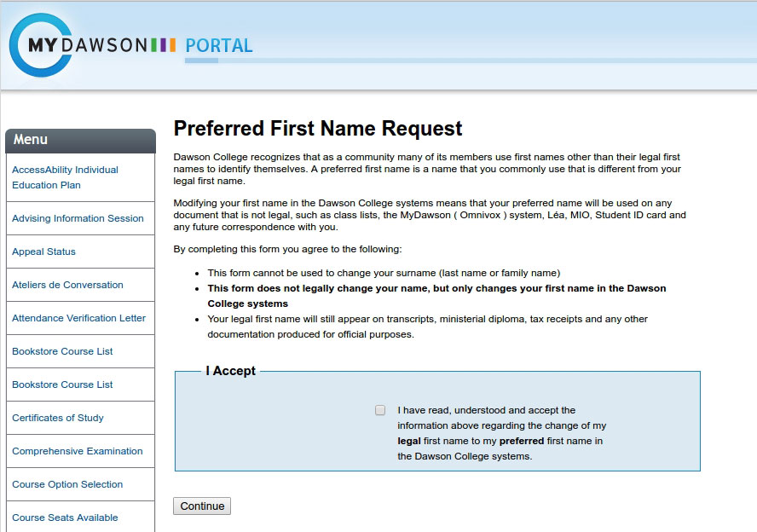Image resolution: width=757 pixels, height=532 pixels.
Task: Open the second Bookstore Course List link
Action: (x=62, y=385)
